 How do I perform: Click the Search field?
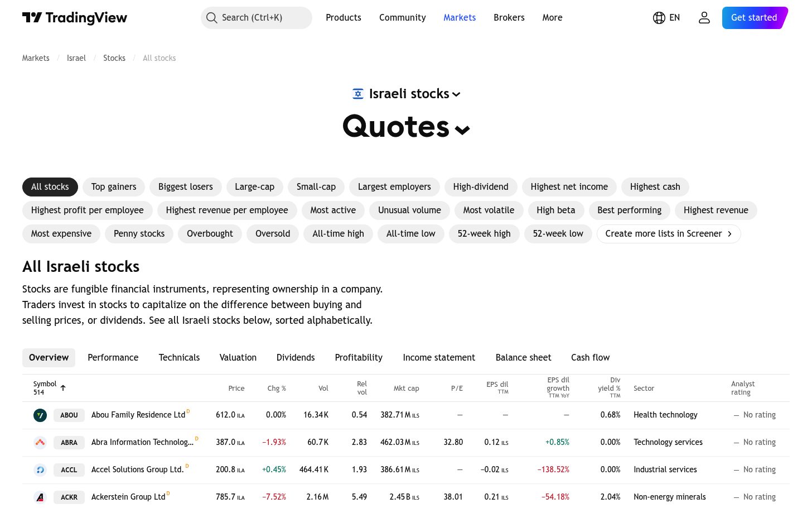(257, 18)
